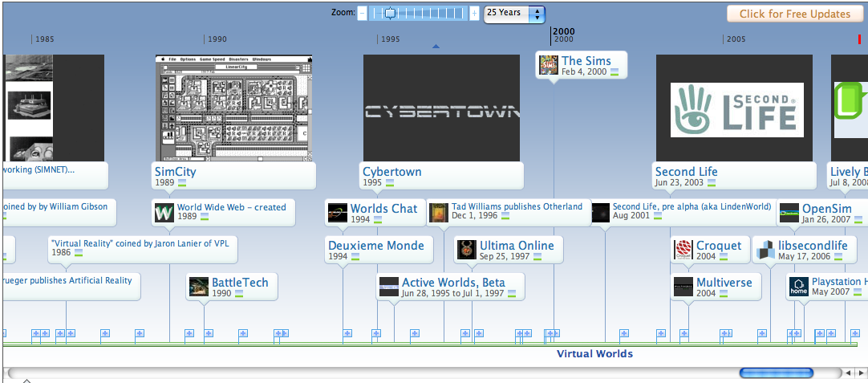Image resolution: width=868 pixels, height=383 pixels.
Task: Click the flag icon next to Jun 23, 2003
Action: (712, 182)
